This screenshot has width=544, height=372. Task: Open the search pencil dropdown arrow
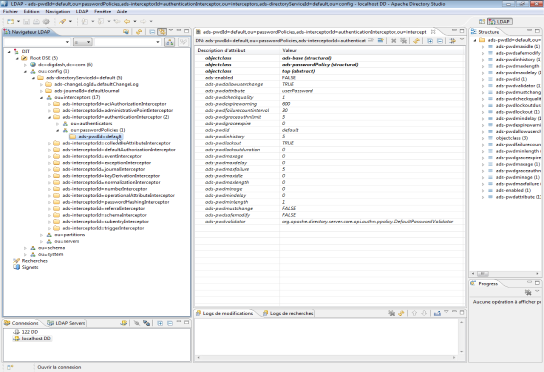(70, 22)
